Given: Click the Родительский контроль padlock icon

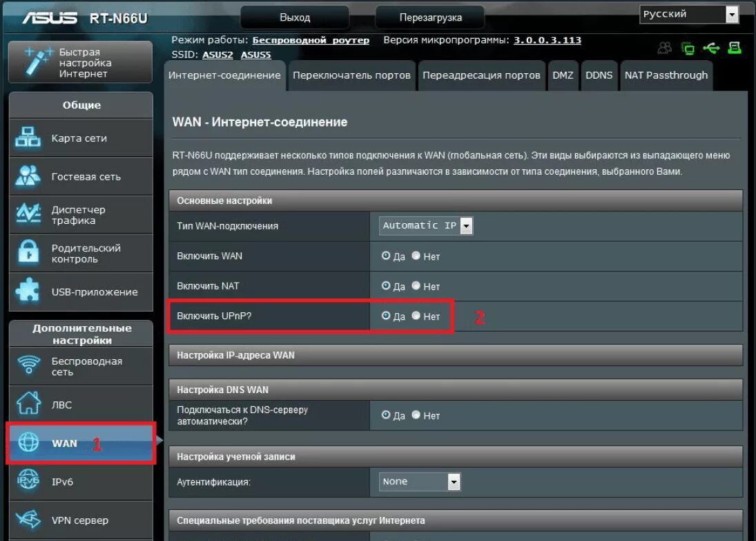Looking at the screenshot, I should click(x=28, y=252).
